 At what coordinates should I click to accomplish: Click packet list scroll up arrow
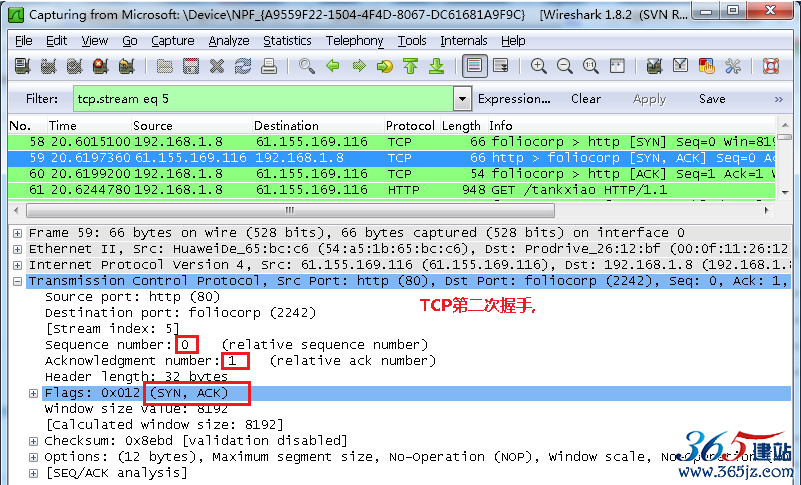tap(785, 125)
